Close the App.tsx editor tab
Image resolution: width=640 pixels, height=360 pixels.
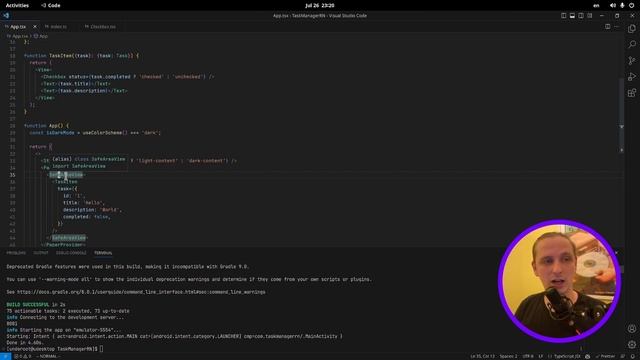[35, 27]
